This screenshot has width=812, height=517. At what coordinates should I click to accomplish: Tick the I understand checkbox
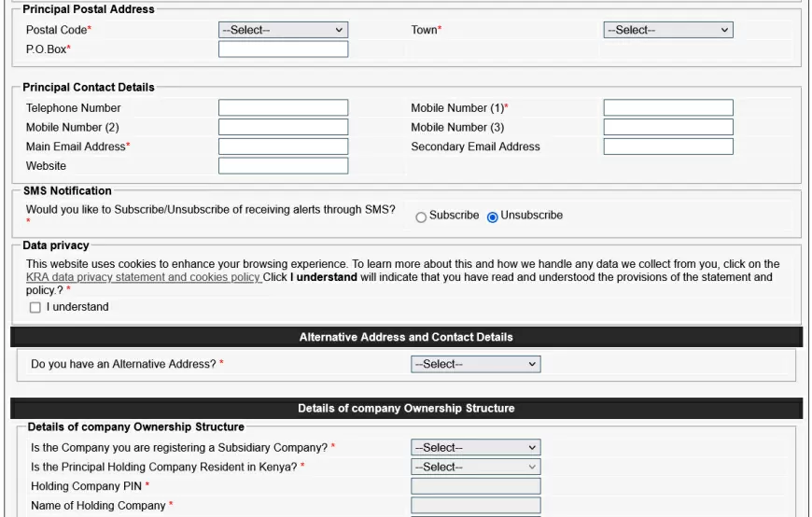coord(35,308)
